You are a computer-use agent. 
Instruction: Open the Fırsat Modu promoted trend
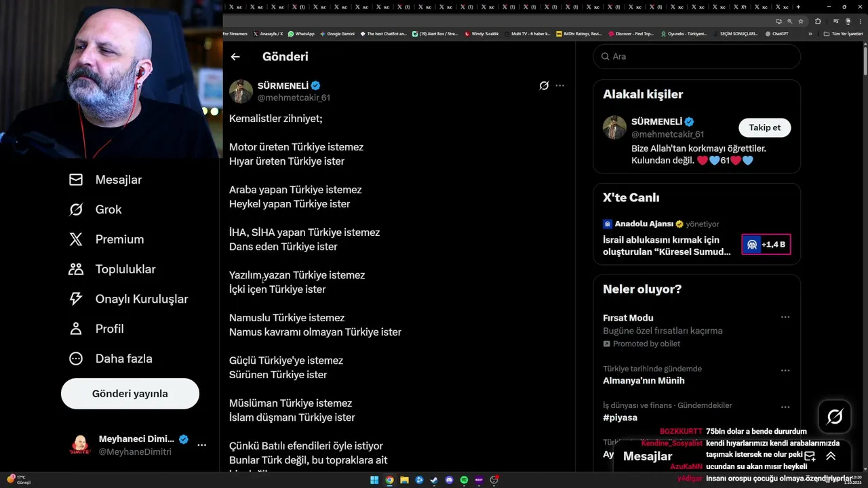(x=628, y=318)
